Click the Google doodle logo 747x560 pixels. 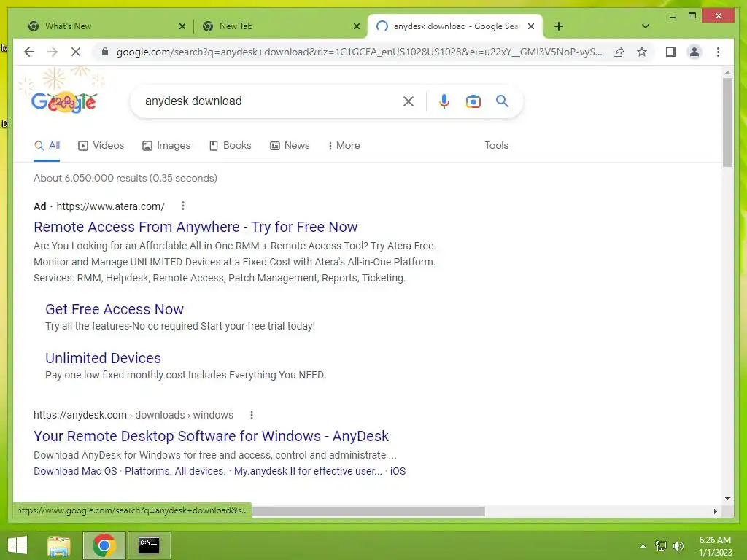(64, 101)
